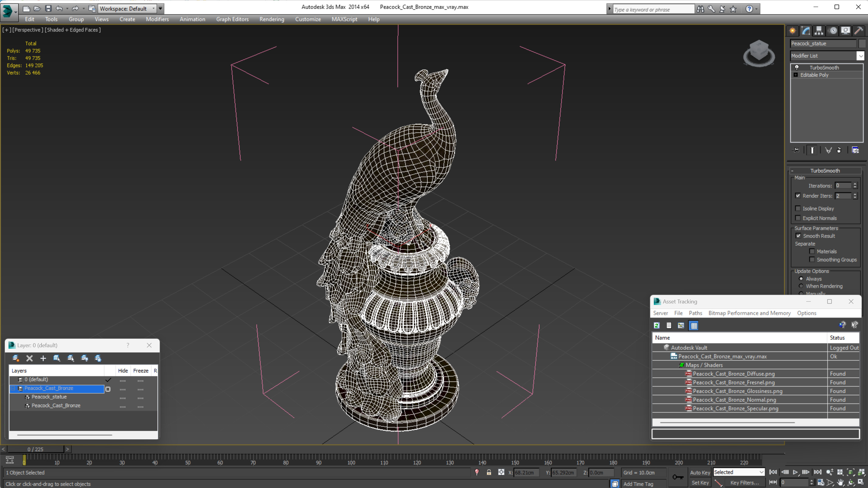The image size is (868, 488).
Task: Open the Rendering menu
Action: coord(272,19)
